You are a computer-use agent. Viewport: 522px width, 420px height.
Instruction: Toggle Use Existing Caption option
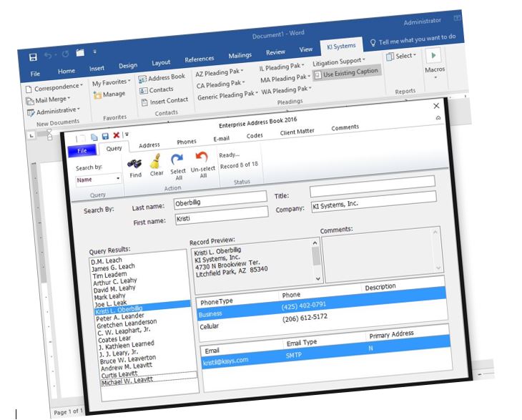click(347, 73)
